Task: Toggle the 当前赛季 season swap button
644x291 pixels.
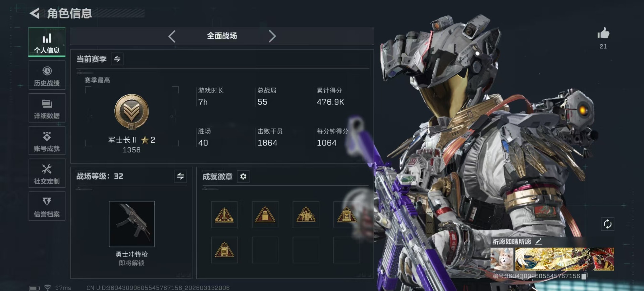Action: pos(117,59)
